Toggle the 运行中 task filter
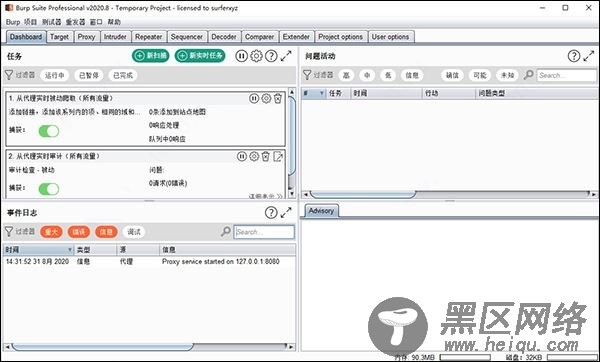The image size is (600, 362). click(x=55, y=75)
